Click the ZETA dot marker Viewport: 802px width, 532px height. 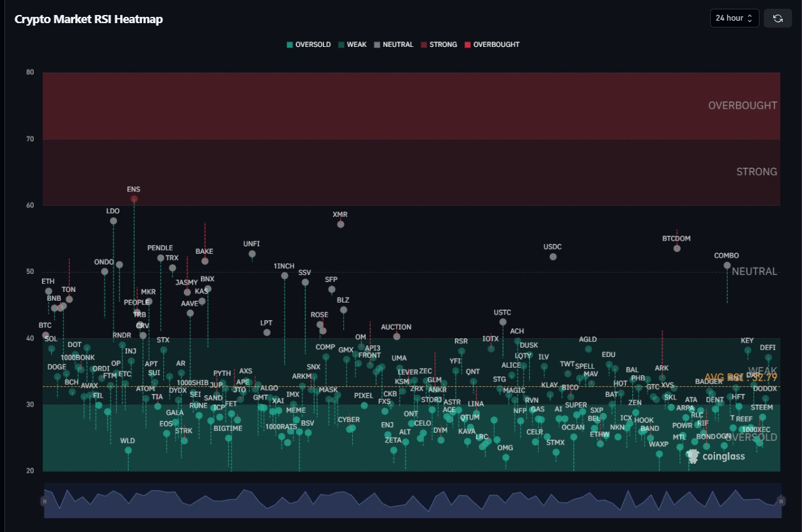tap(393, 449)
